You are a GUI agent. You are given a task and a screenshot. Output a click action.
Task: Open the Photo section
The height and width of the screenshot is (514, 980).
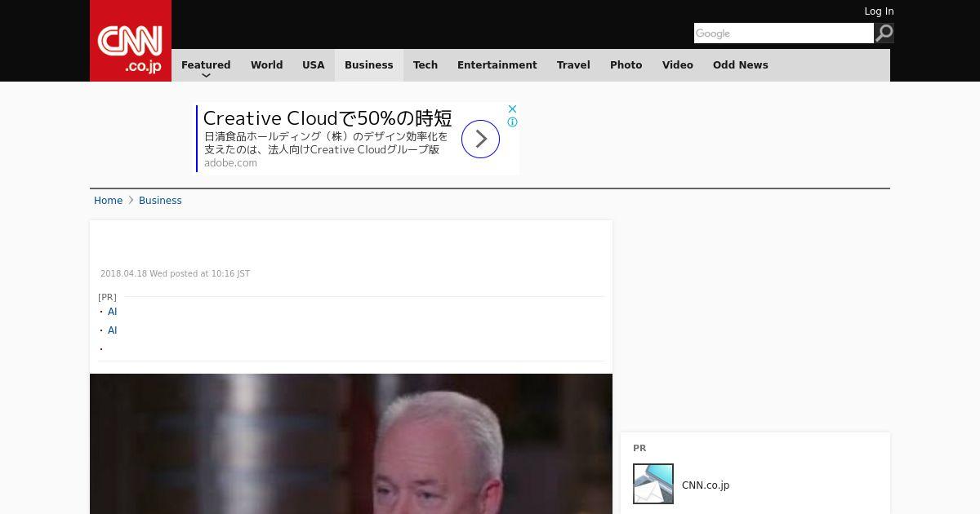pos(626,65)
